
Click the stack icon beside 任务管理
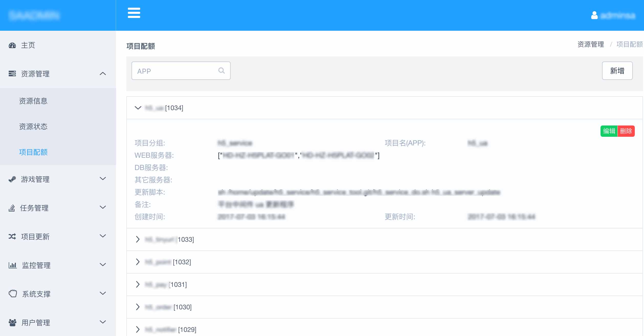tap(12, 208)
